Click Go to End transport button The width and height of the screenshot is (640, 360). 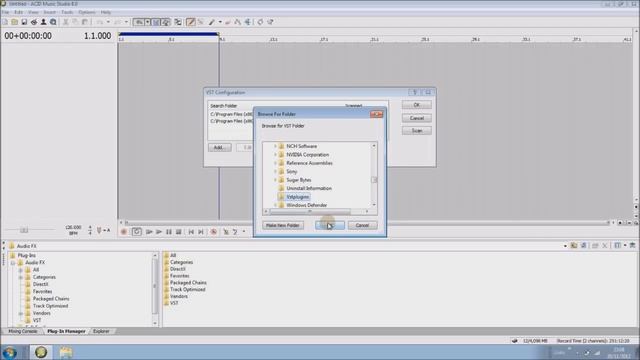coord(201,232)
